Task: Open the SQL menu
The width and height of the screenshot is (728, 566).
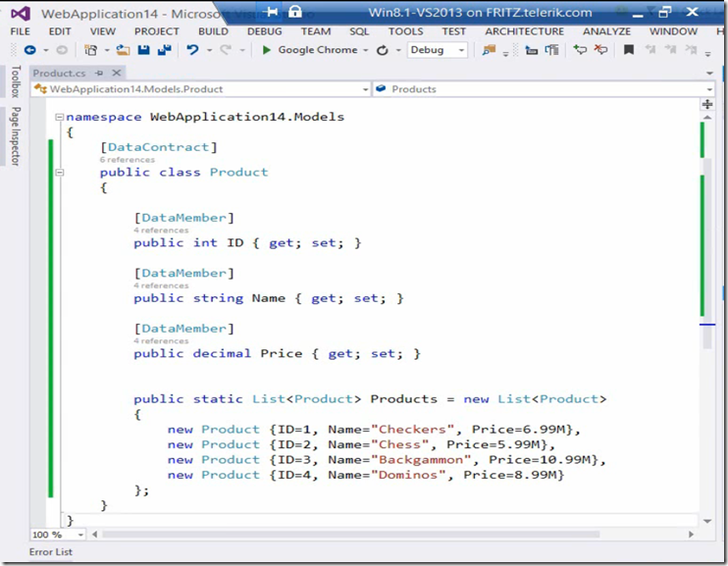Action: point(359,31)
